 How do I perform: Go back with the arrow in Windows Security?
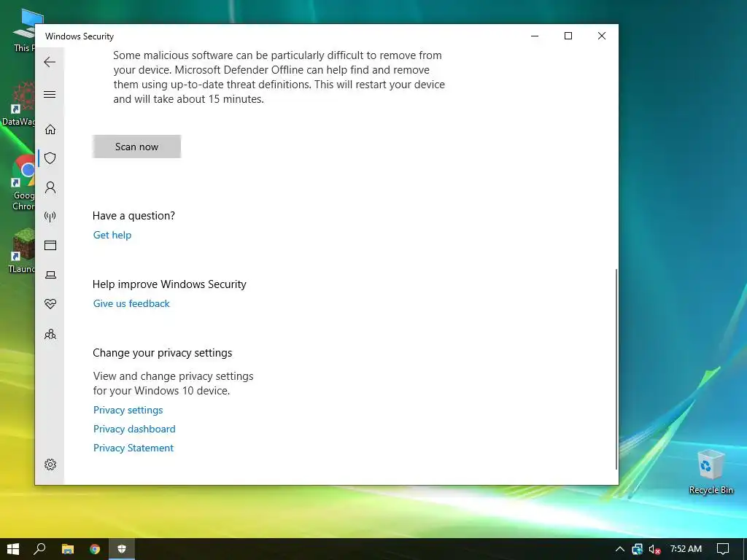50,62
